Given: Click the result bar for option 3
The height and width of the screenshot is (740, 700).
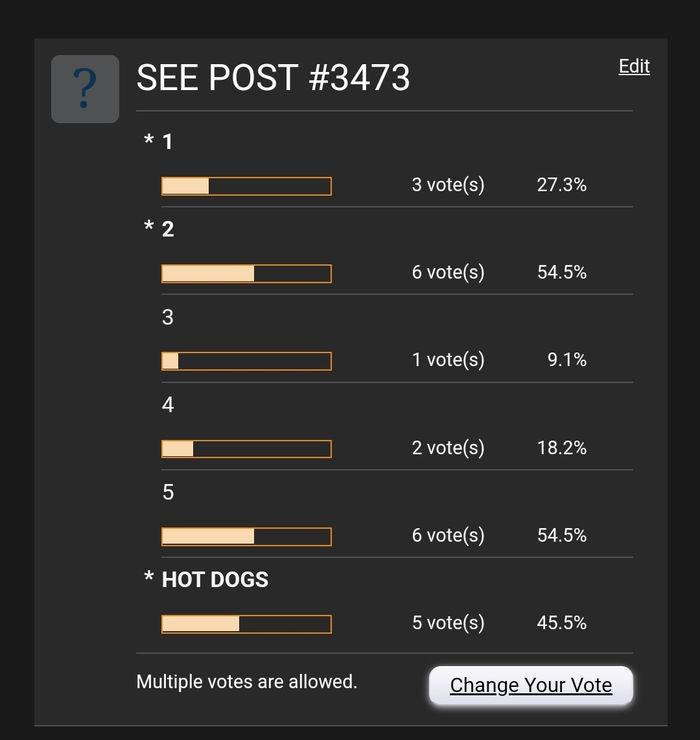Looking at the screenshot, I should 246,361.
